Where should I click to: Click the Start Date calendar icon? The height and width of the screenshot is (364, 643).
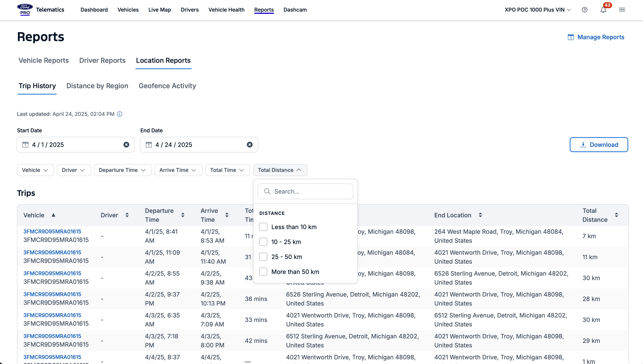(25, 144)
